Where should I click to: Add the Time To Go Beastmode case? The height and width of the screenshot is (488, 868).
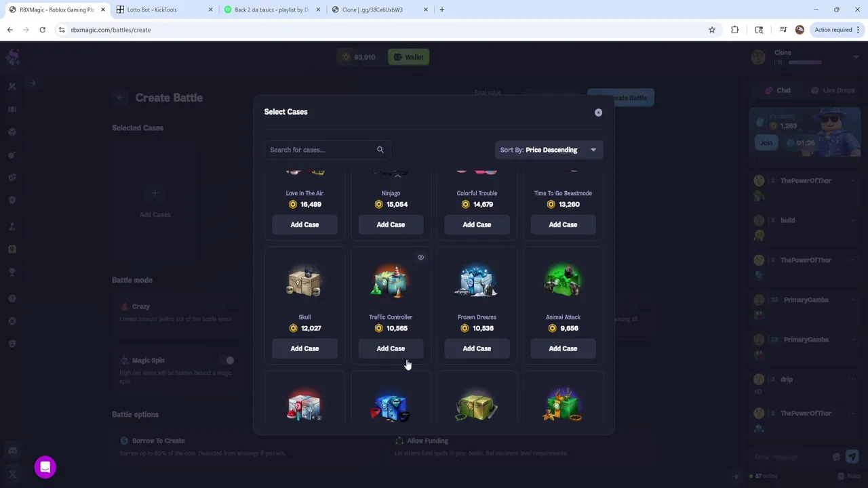point(563,224)
